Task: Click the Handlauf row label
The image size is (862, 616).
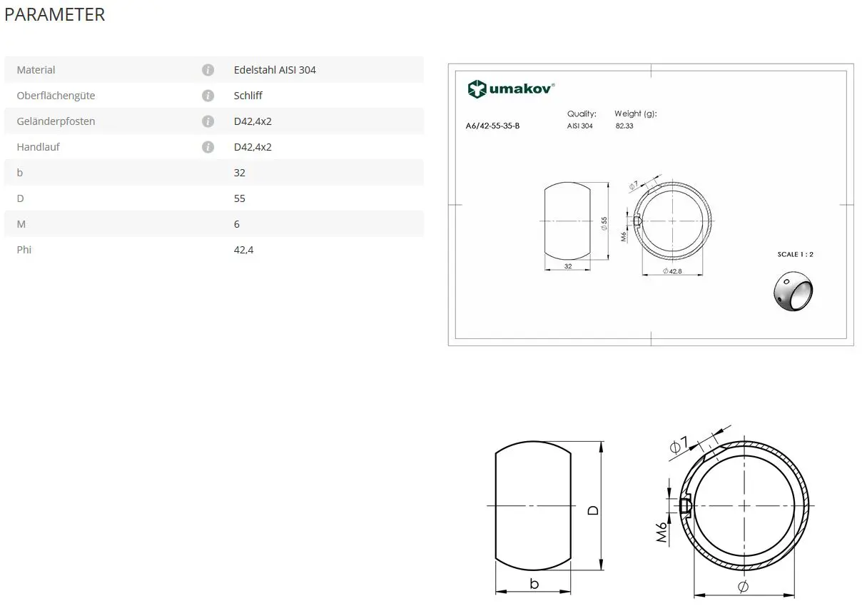Action: tap(38, 147)
